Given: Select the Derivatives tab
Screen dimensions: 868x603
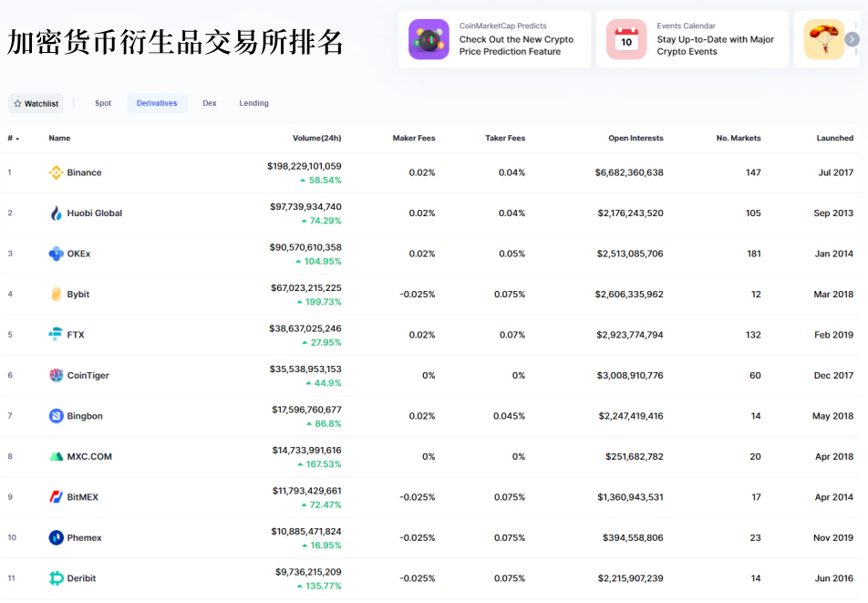Looking at the screenshot, I should [x=157, y=103].
